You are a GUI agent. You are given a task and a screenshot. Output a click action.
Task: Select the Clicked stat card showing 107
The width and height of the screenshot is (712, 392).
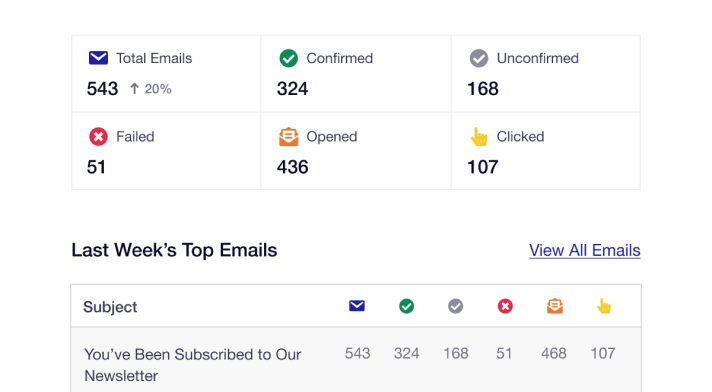point(546,151)
